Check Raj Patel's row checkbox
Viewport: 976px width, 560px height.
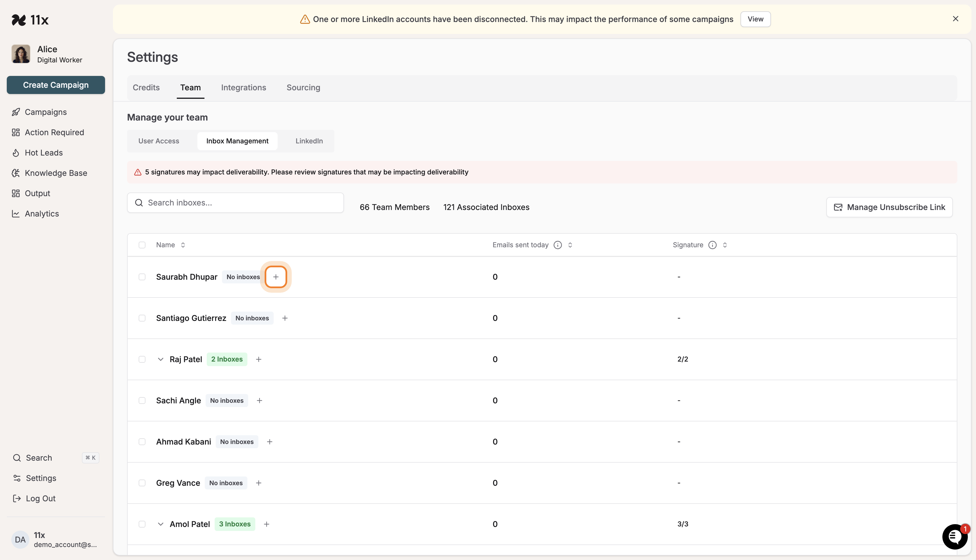coord(142,359)
